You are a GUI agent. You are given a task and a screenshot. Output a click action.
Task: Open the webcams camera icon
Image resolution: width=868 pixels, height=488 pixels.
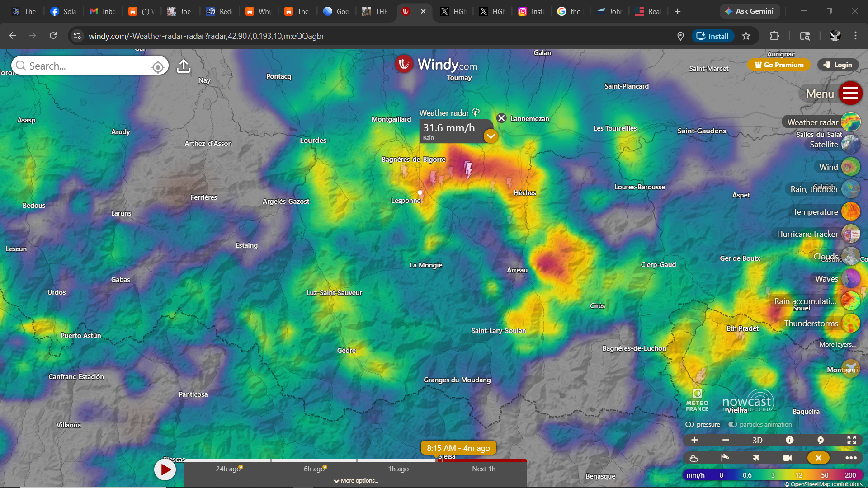click(x=787, y=458)
